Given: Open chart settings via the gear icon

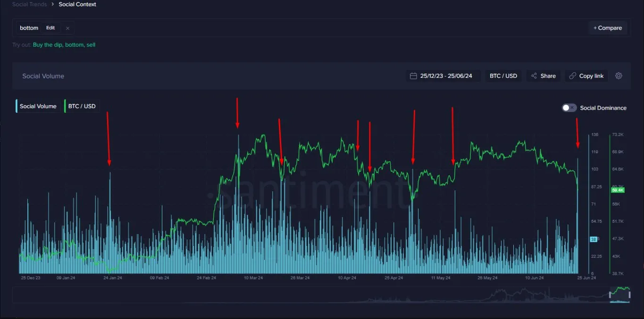Looking at the screenshot, I should pos(619,76).
